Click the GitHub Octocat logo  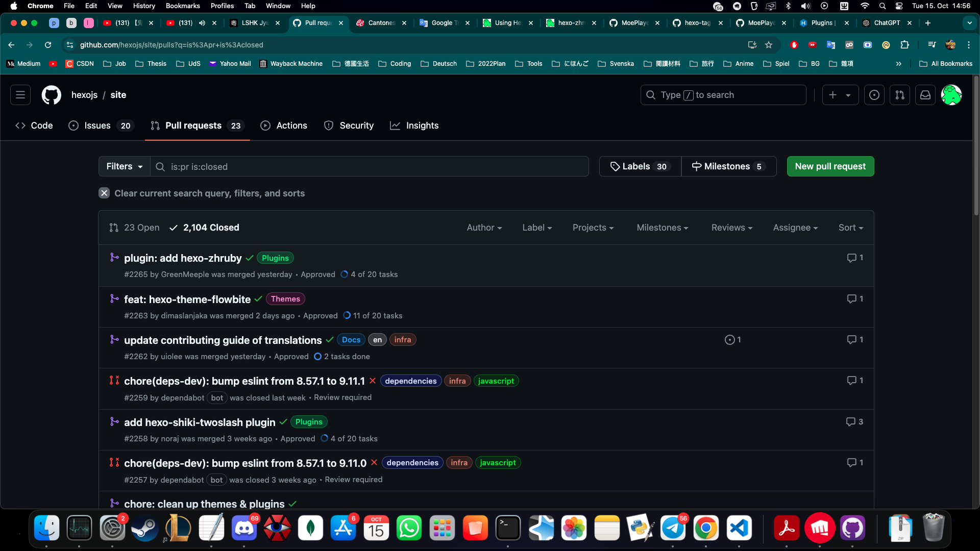51,95
